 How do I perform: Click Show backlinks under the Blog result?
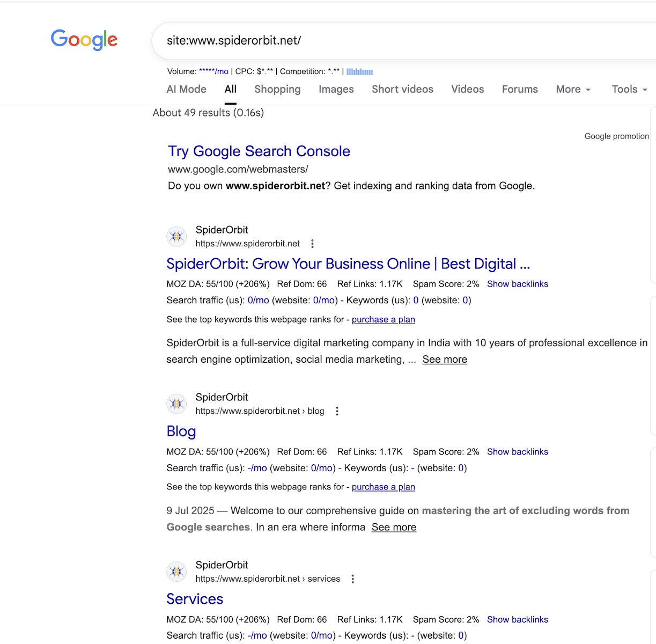[x=517, y=452]
